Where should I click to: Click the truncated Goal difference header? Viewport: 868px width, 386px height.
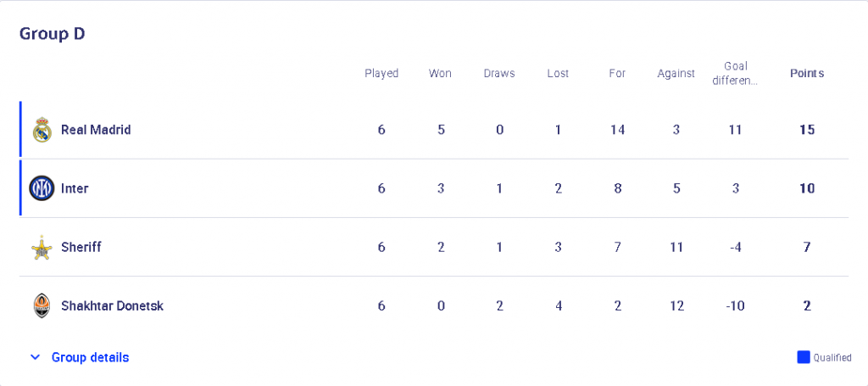point(735,74)
